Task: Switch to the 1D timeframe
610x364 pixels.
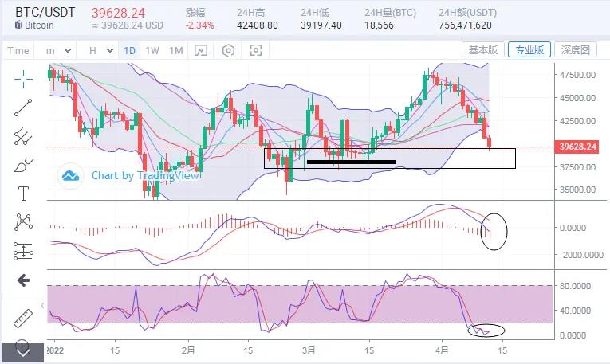Action: [x=129, y=51]
